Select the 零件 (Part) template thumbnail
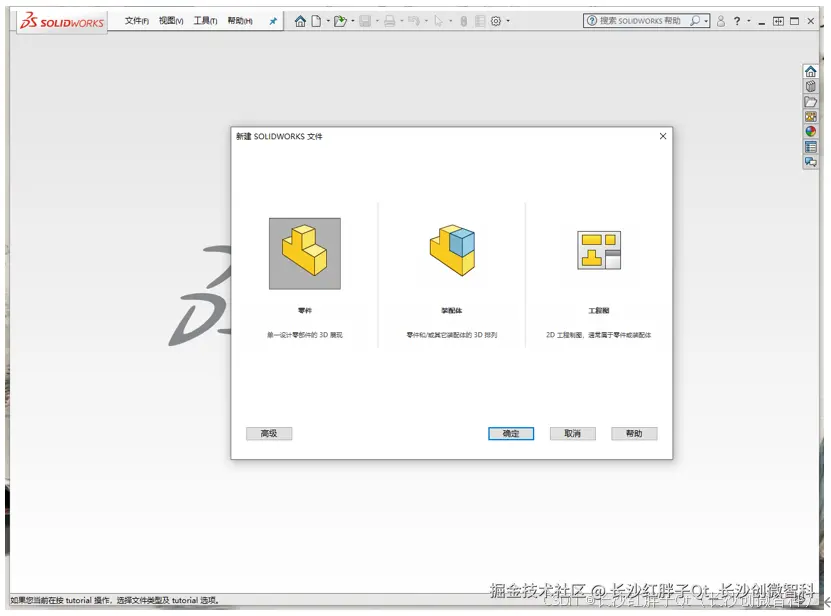Viewport: 831px width, 616px height. coord(305,253)
